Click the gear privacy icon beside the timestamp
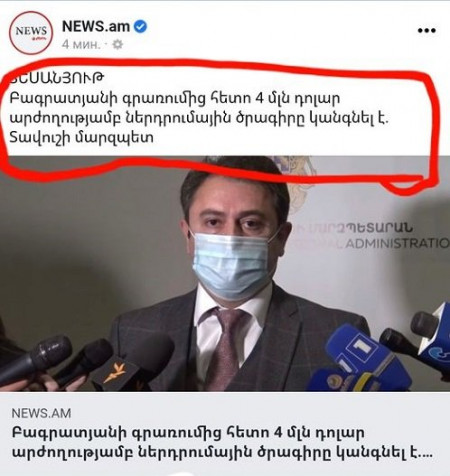This screenshot has height=476, width=450. [x=117, y=44]
